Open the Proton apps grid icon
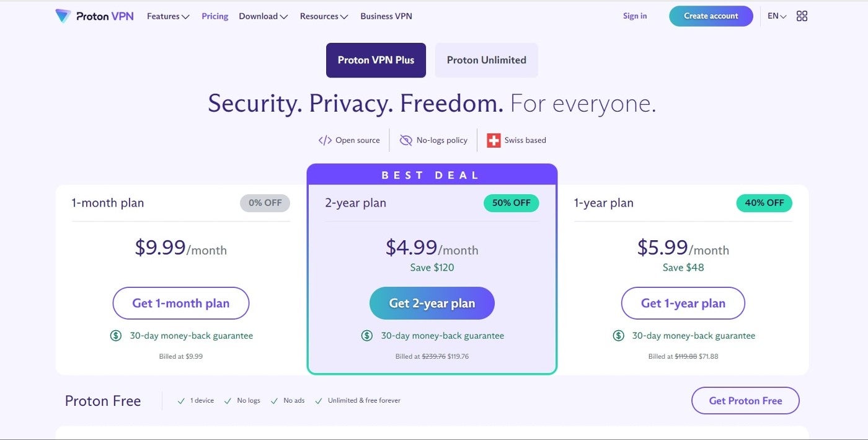This screenshot has height=440, width=868. tap(802, 16)
